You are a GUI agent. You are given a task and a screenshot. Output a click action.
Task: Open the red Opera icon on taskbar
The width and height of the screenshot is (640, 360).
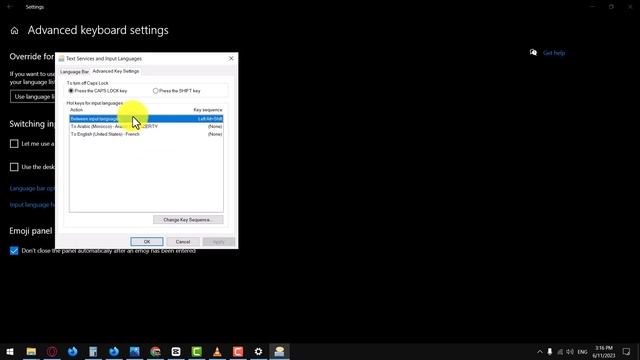pos(52,351)
